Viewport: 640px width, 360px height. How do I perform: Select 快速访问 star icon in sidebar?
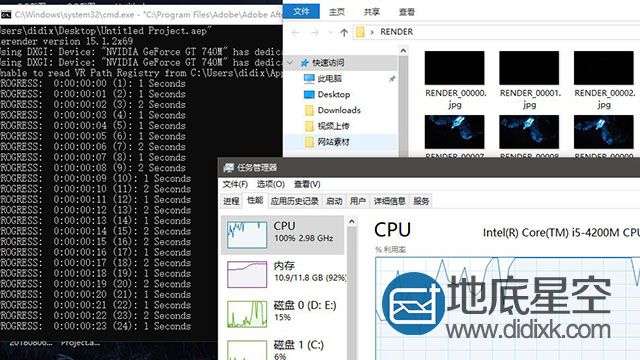[x=304, y=62]
